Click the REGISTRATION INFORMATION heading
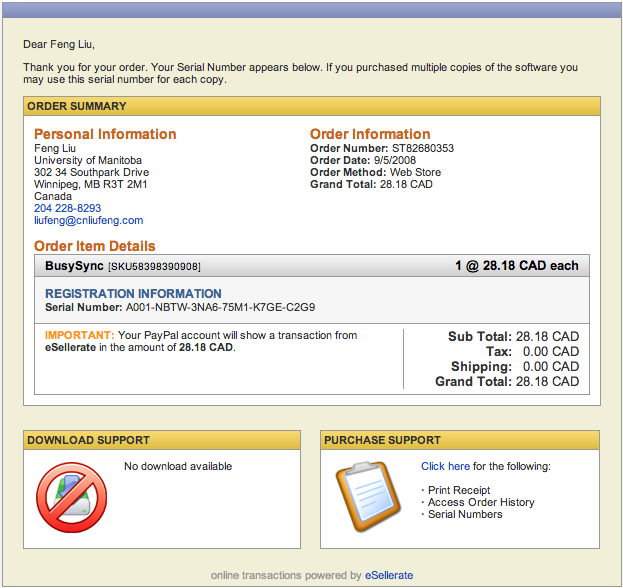The image size is (623, 588). pyautogui.click(x=133, y=294)
